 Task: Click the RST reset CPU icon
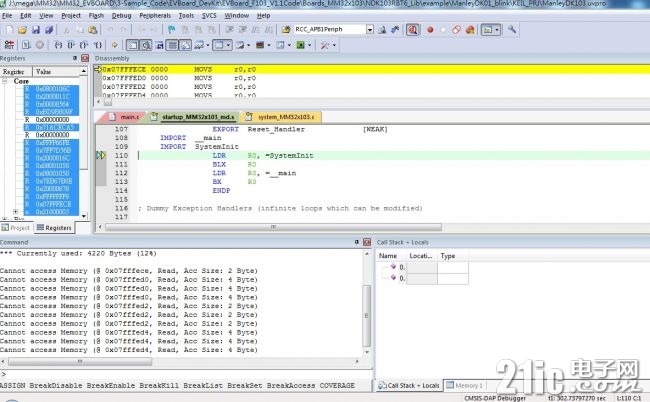click(x=9, y=45)
